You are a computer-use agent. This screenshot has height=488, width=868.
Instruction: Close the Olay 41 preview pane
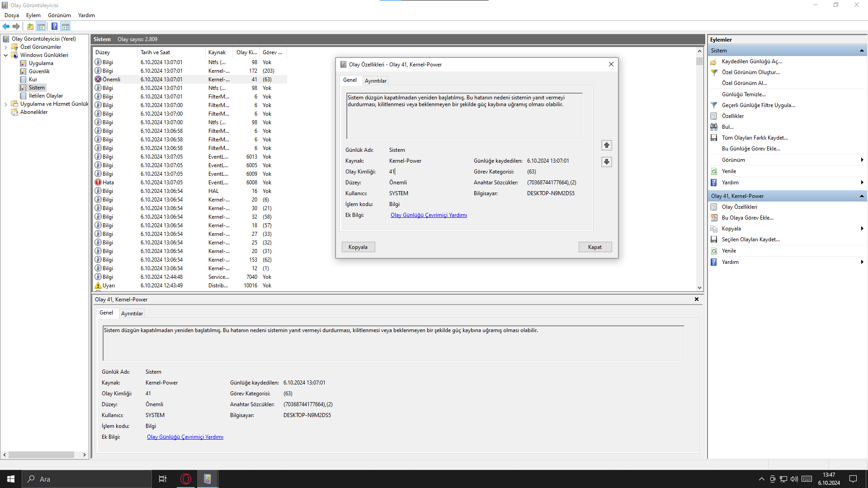pyautogui.click(x=697, y=299)
